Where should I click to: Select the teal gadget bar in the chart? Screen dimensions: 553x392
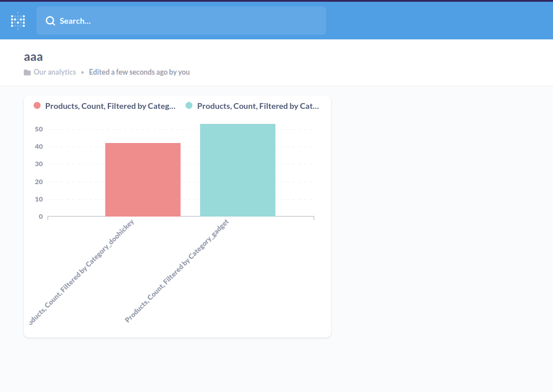238,170
